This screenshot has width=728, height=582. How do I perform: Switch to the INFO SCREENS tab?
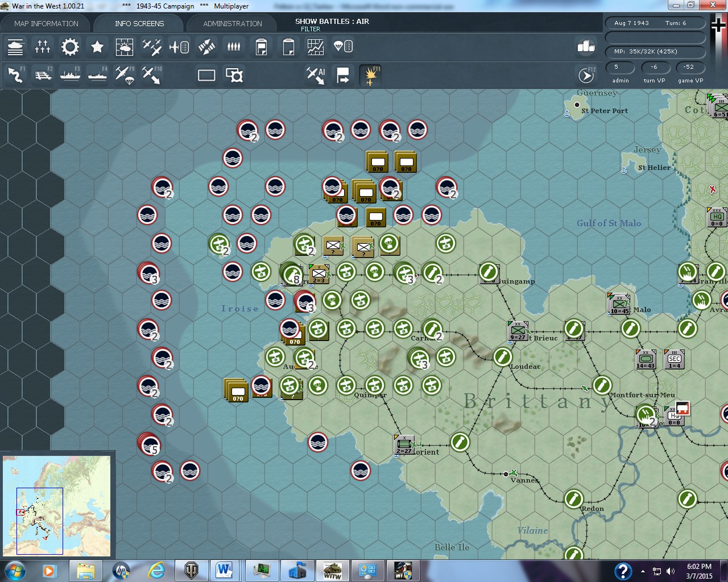click(x=139, y=24)
